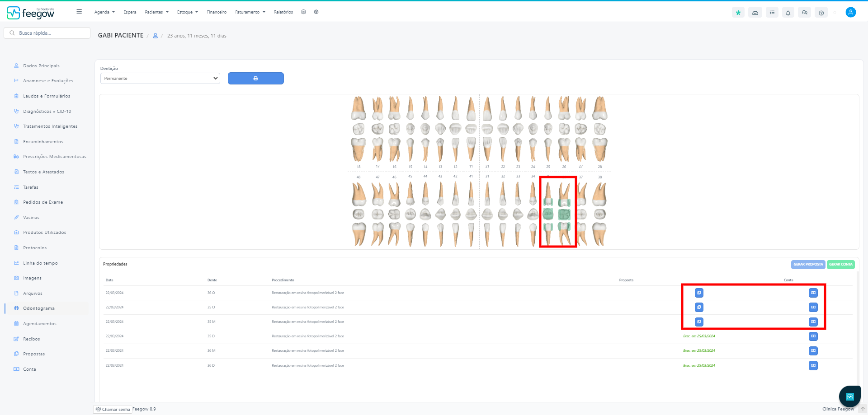The height and width of the screenshot is (415, 868).
Task: Copy proposal icon for tooth 35 M row
Action: point(699,322)
